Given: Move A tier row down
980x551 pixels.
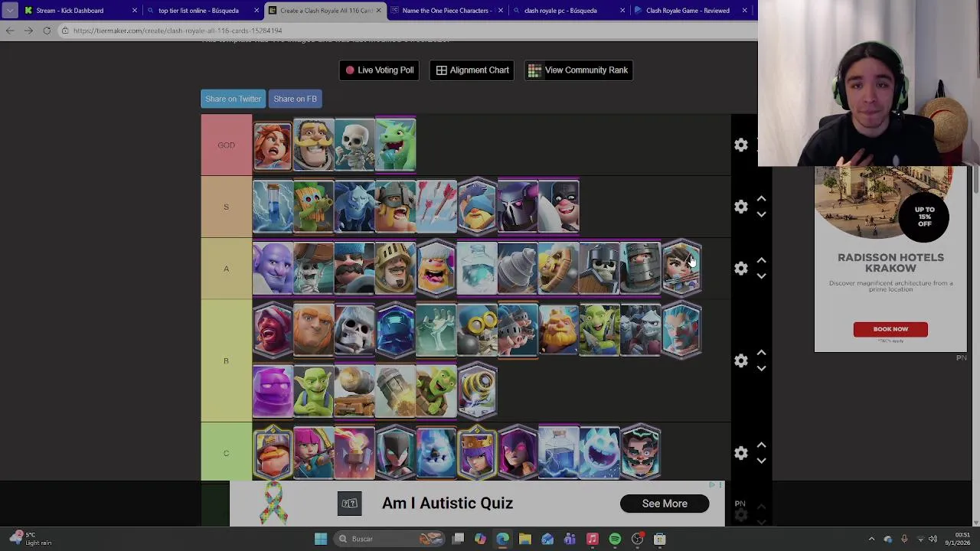Looking at the screenshot, I should [761, 276].
